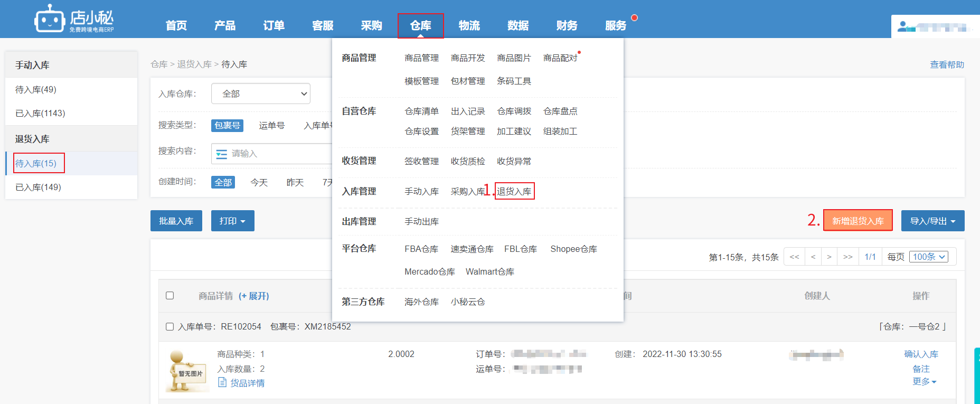Open the 订单 top navigation tab
This screenshot has height=404, width=980.
274,25
